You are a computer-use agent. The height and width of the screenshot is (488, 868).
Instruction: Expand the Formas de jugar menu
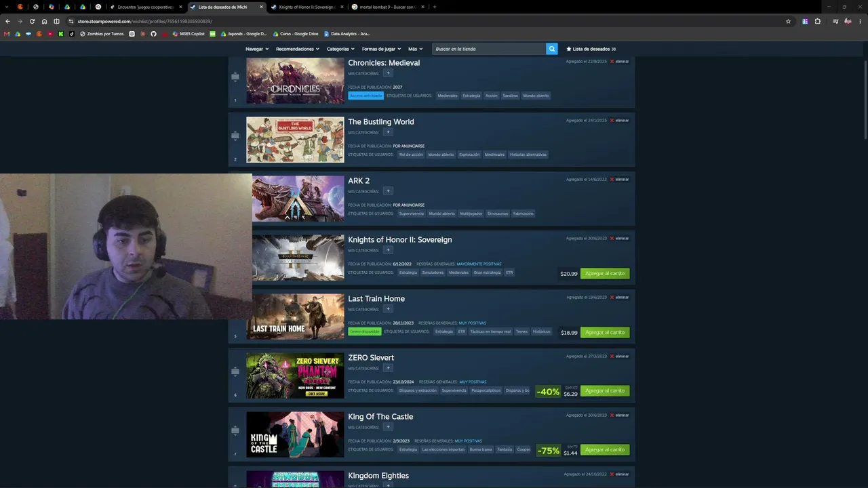pos(381,49)
